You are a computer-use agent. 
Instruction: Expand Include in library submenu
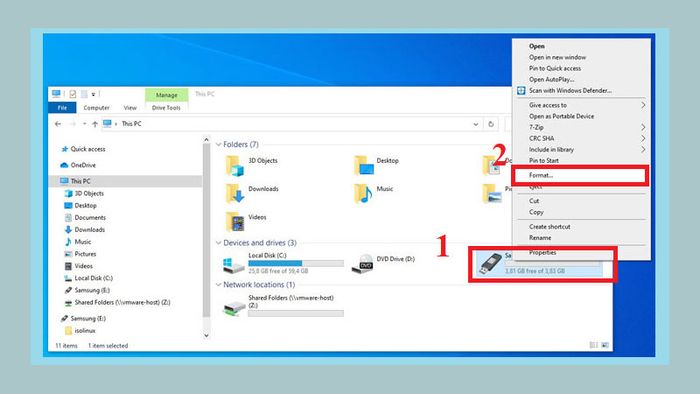(x=643, y=149)
